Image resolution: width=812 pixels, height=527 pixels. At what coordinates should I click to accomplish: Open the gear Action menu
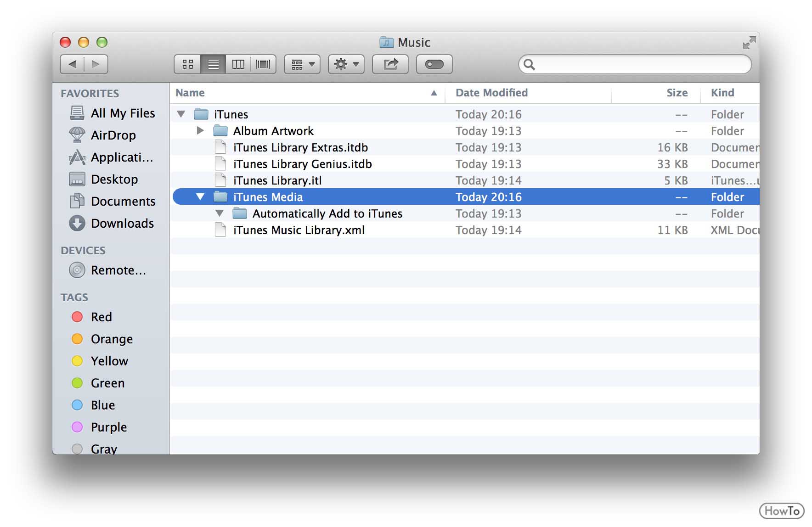click(x=346, y=64)
